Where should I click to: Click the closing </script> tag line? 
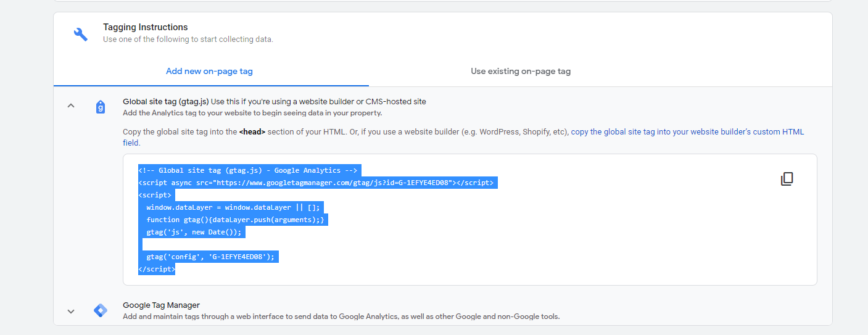click(157, 269)
